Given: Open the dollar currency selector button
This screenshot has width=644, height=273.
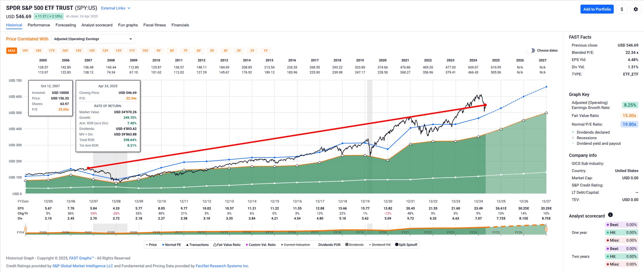Looking at the screenshot, I should point(622,9).
